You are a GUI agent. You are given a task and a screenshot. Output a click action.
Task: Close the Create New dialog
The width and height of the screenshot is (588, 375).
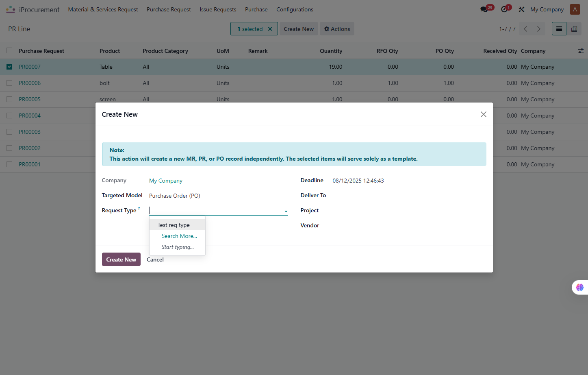tap(484, 114)
